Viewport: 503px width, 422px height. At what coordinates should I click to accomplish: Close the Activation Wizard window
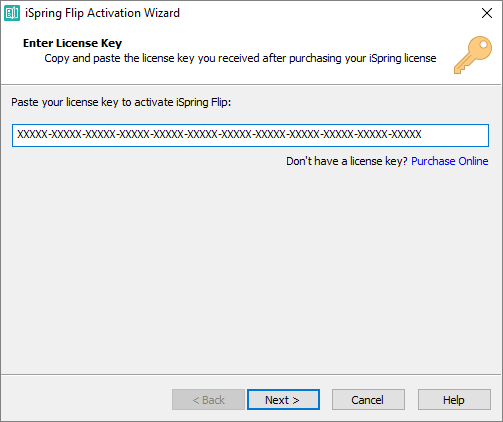tap(487, 13)
